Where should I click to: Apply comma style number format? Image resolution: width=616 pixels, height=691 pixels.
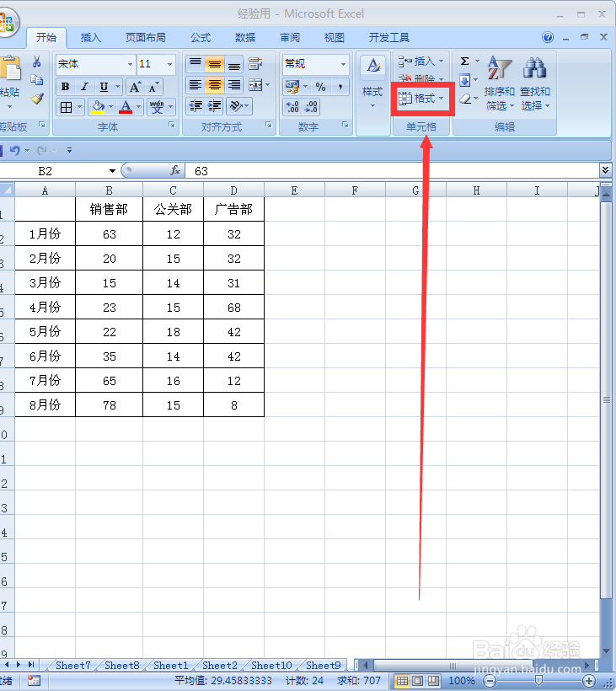pos(340,86)
